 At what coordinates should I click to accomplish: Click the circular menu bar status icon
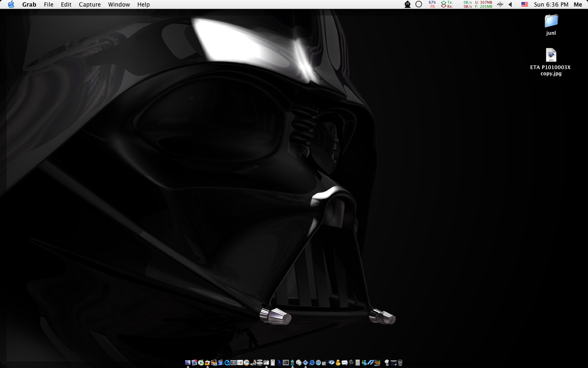click(419, 4)
